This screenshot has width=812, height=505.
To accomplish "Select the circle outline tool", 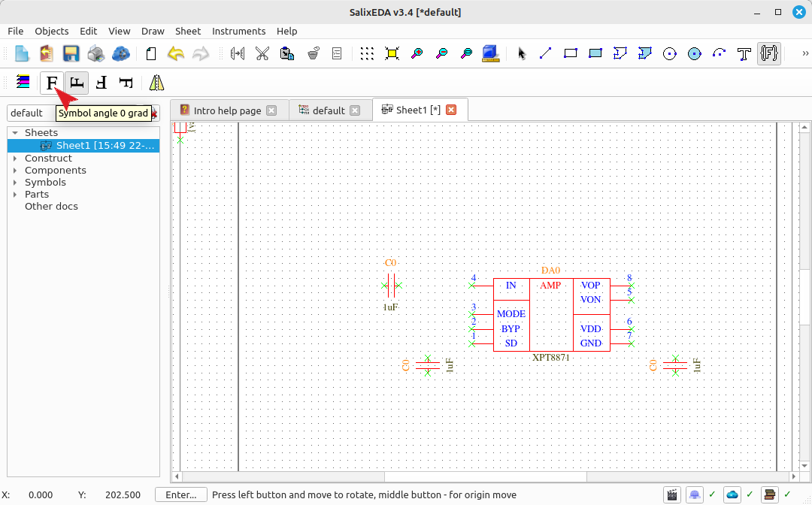I will tap(670, 53).
